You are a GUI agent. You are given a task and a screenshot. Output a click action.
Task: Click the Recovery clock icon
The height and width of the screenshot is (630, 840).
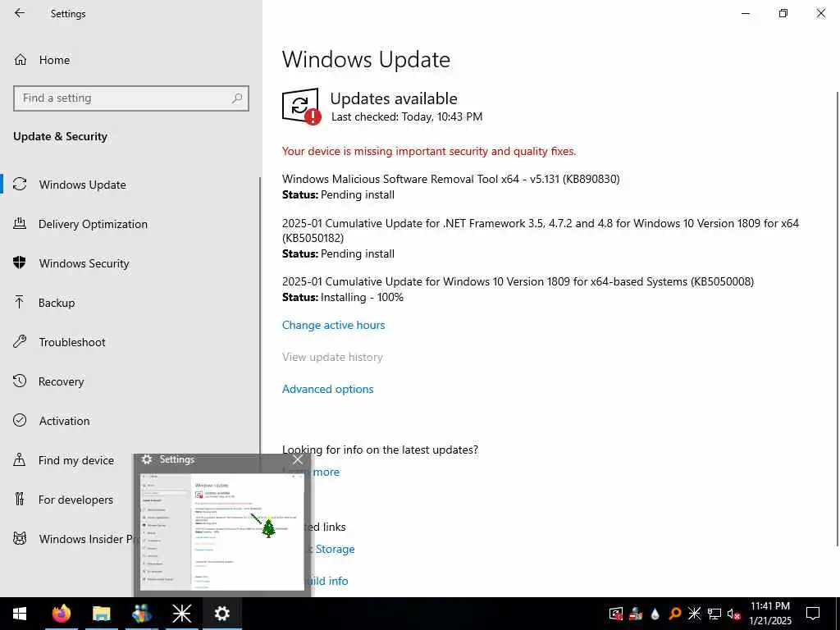tap(20, 381)
